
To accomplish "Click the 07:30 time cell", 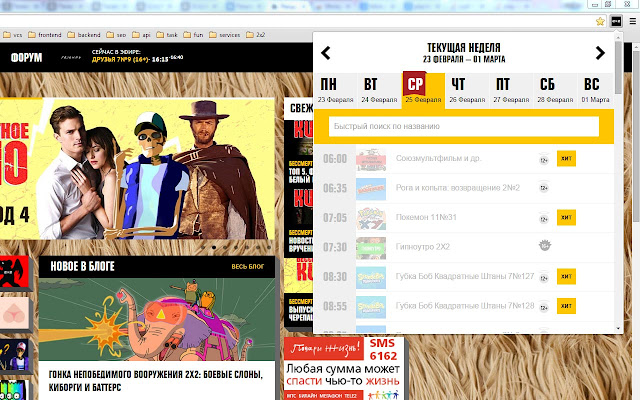I will pyautogui.click(x=335, y=247).
